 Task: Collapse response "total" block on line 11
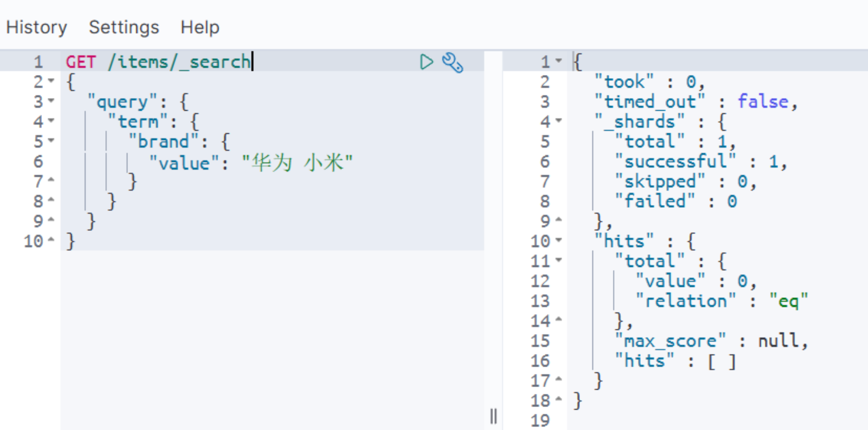[559, 260]
